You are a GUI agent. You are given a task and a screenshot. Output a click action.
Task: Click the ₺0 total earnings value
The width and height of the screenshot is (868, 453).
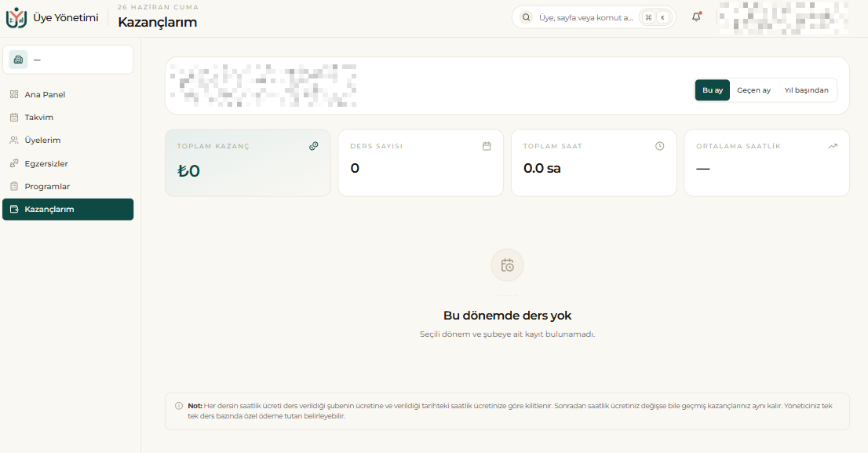[189, 170]
